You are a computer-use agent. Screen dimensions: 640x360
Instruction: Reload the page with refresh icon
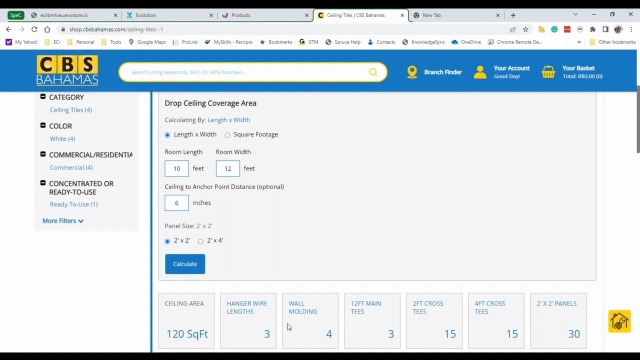(x=34, y=29)
